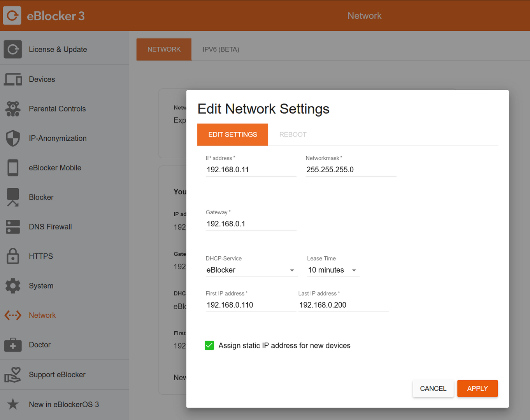Open Parental Controls teddy bear icon

(x=13, y=109)
